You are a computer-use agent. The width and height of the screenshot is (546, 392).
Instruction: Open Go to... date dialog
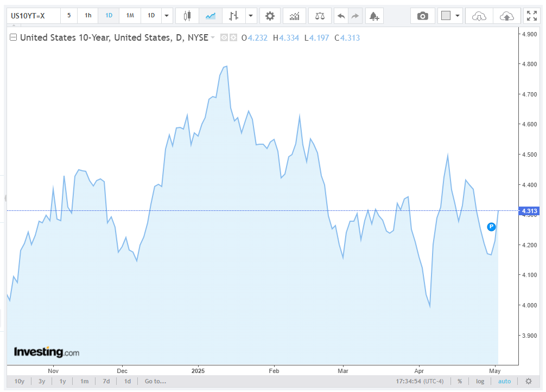tap(155, 381)
